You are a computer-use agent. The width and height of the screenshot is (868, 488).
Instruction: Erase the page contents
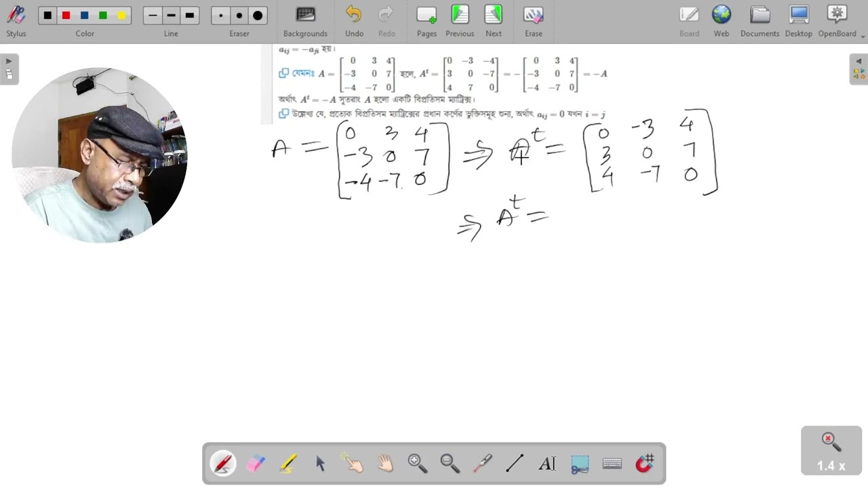pos(534,21)
